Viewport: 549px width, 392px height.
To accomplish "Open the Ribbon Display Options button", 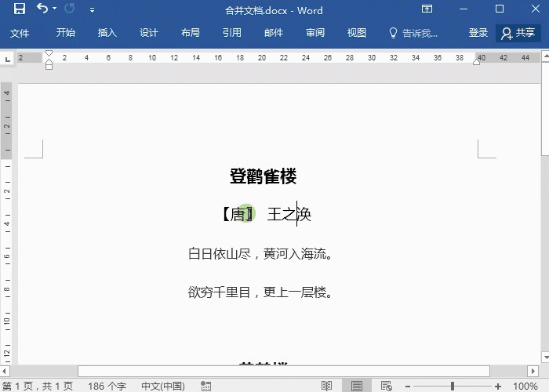I will coord(427,9).
